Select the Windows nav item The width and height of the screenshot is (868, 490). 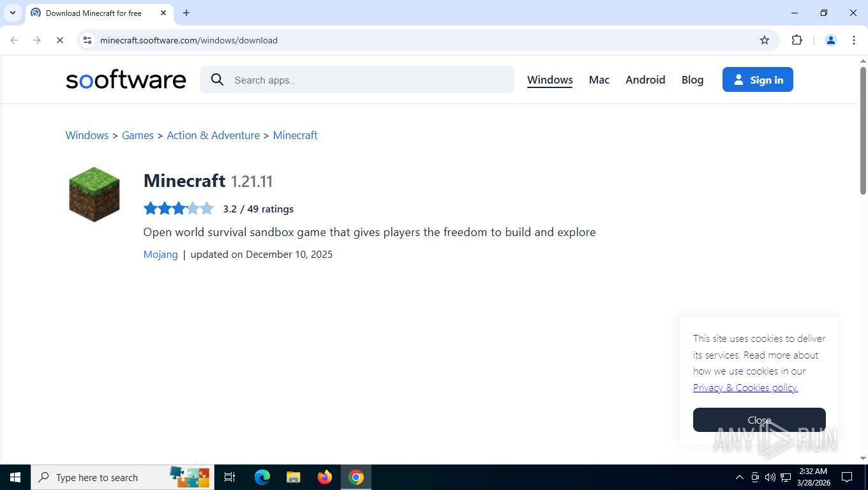point(550,80)
